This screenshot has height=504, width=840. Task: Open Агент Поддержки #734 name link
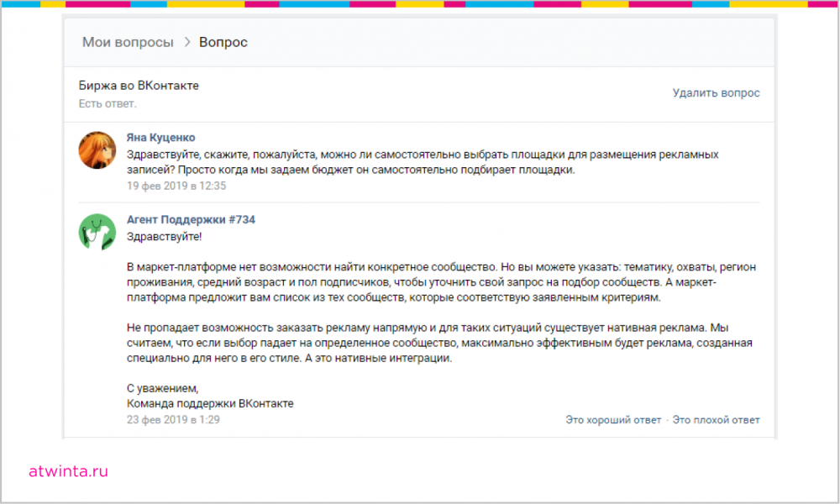pyautogui.click(x=191, y=219)
